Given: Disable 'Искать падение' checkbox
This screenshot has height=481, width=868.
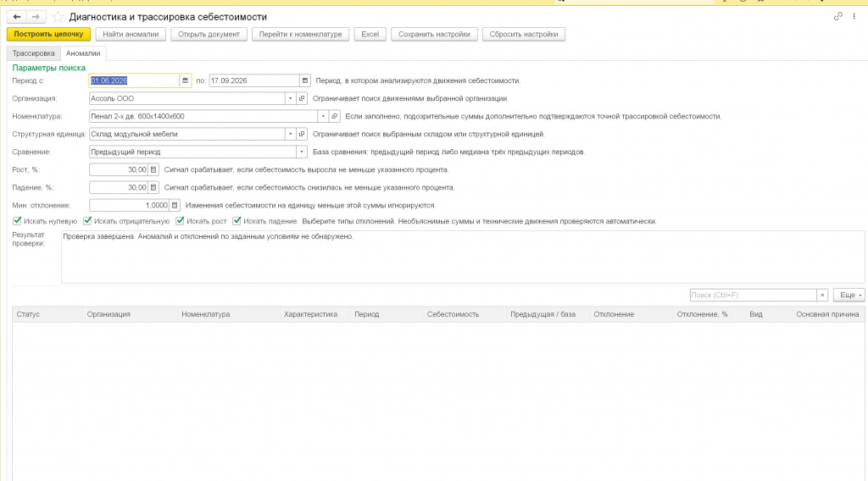Looking at the screenshot, I should 237,221.
